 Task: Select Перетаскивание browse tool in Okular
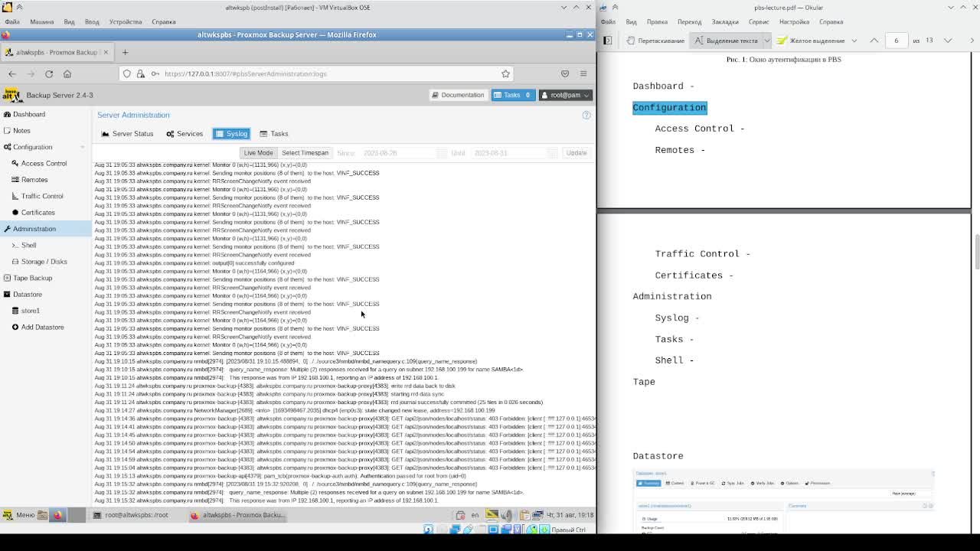[x=655, y=41]
